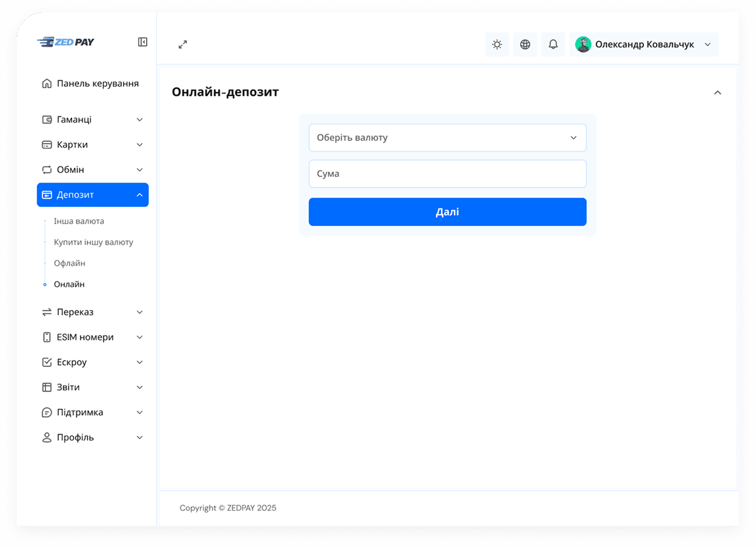This screenshot has width=756, height=547.
Task: Click the chat icon next to Підтримка
Action: 47,413
